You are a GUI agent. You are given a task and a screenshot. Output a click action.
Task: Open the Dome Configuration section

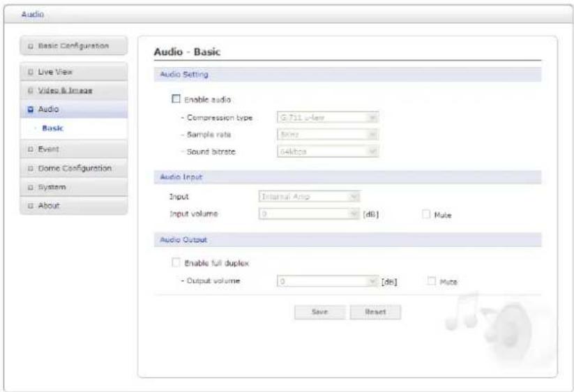click(73, 168)
